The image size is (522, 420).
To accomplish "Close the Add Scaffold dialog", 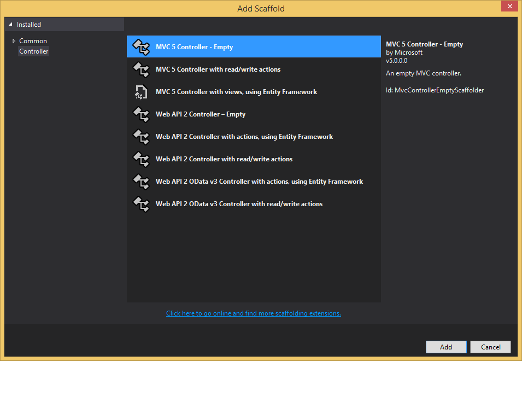I will tap(509, 7).
